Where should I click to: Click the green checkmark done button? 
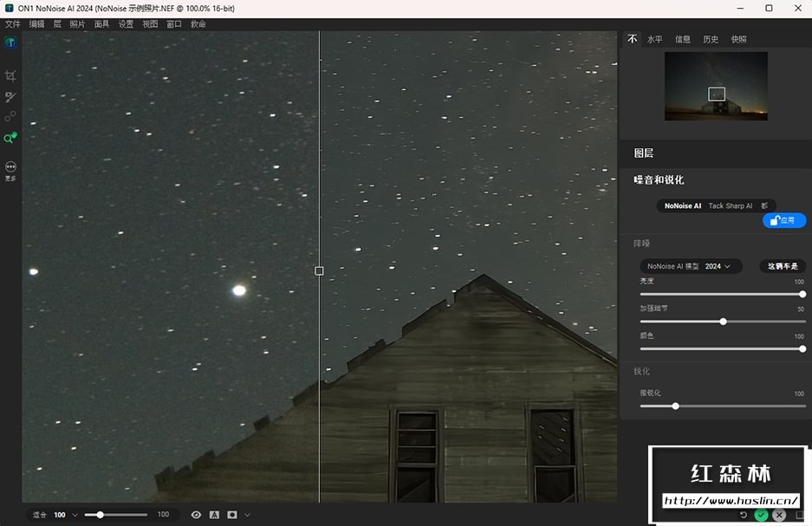point(761,515)
